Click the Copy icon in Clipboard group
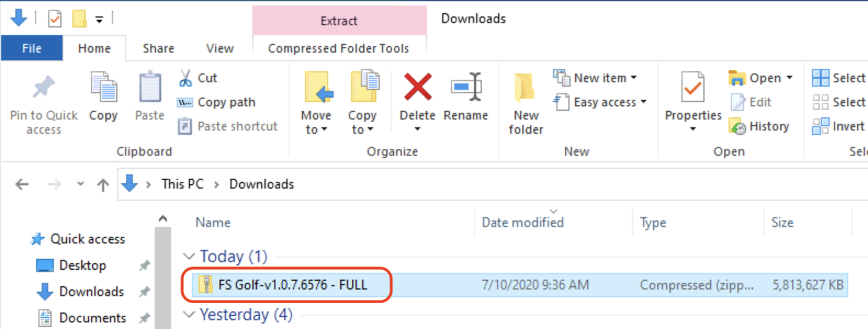Viewport: 868px width, 329px height. (103, 87)
